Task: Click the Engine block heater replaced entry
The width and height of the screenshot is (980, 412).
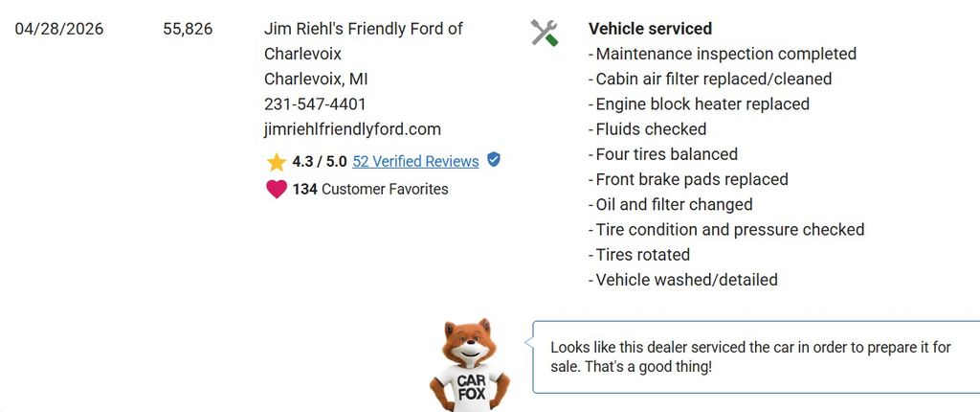Action: [x=699, y=103]
